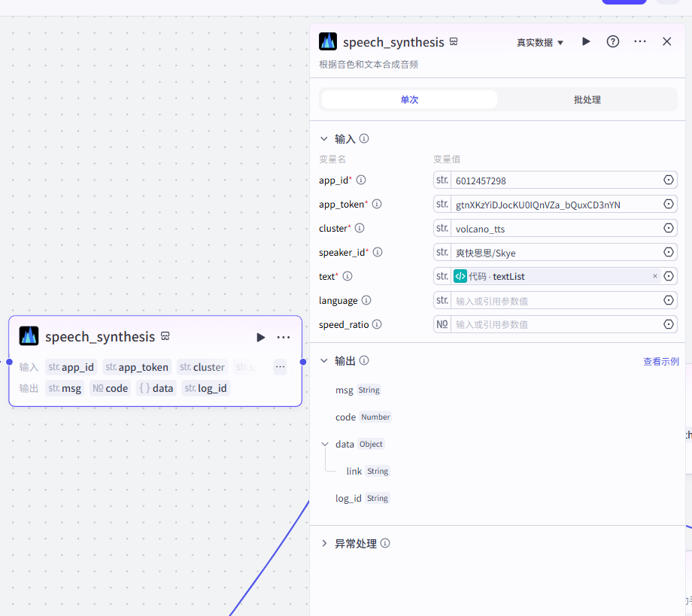
Task: Click play icon on speech_synthesis canvas node
Action: coord(260,337)
